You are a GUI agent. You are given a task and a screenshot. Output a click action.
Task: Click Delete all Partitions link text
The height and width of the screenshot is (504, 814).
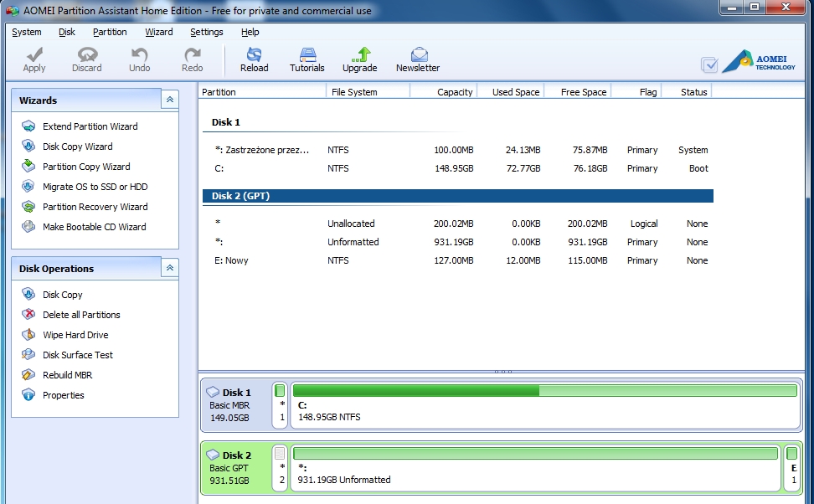coord(81,315)
